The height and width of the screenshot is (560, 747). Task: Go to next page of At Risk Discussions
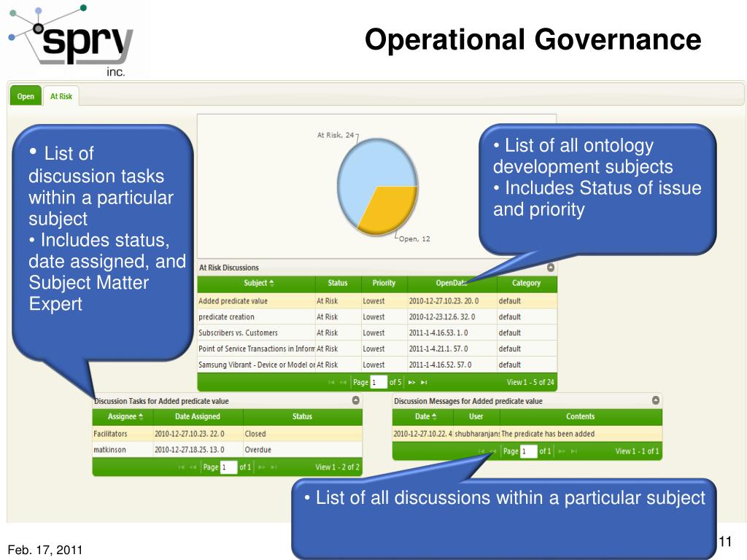click(411, 382)
